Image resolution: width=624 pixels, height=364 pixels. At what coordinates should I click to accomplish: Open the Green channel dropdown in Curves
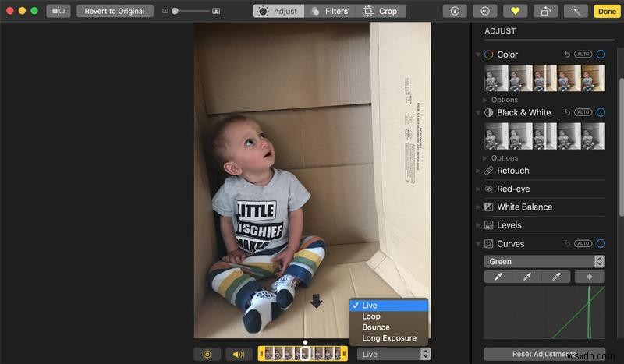[544, 261]
